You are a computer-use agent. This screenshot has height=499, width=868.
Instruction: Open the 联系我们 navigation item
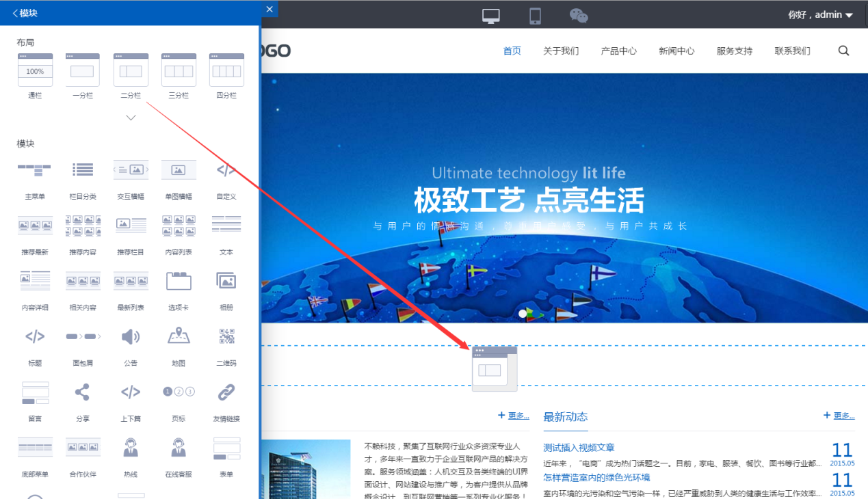(x=792, y=51)
